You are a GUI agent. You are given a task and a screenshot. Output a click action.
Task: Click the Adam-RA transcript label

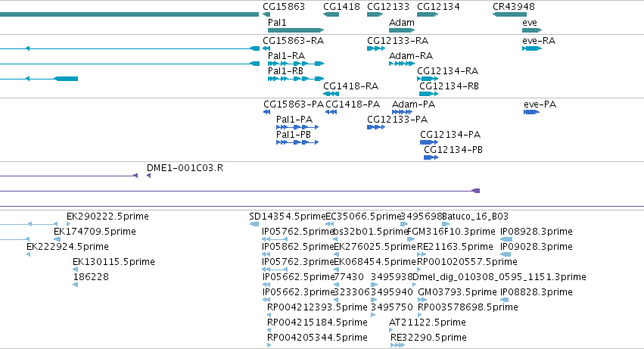click(x=411, y=56)
